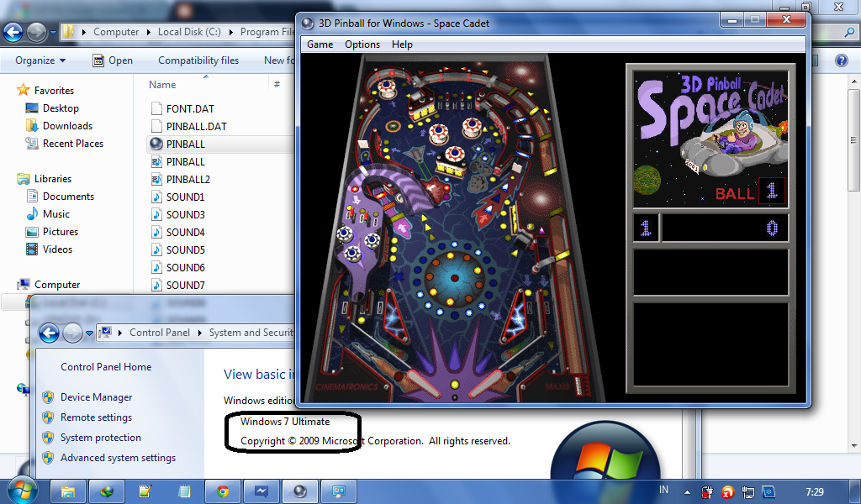Click Control Panel breadcrumb
This screenshot has height=504, width=861.
pyautogui.click(x=159, y=333)
